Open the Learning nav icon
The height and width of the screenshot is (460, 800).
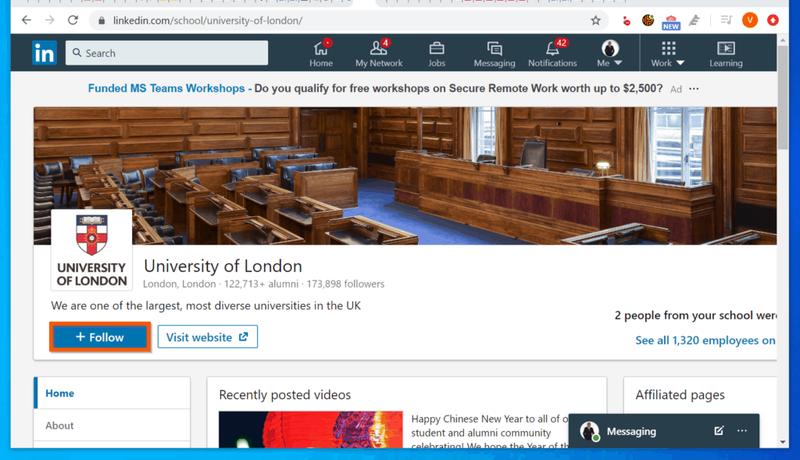[x=726, y=54]
